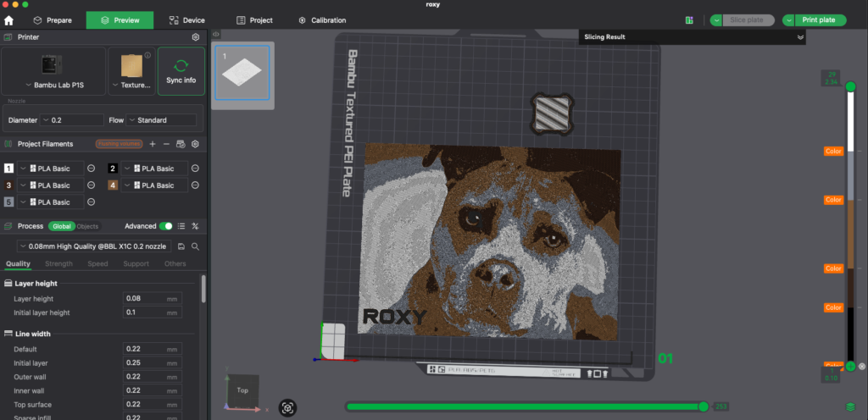
Task: Click the Sync info button
Action: [181, 71]
